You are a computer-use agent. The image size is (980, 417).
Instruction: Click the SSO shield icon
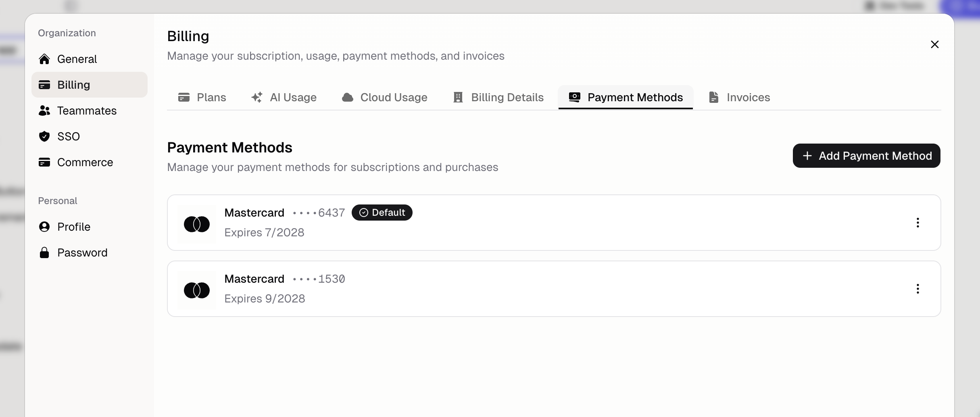[44, 136]
